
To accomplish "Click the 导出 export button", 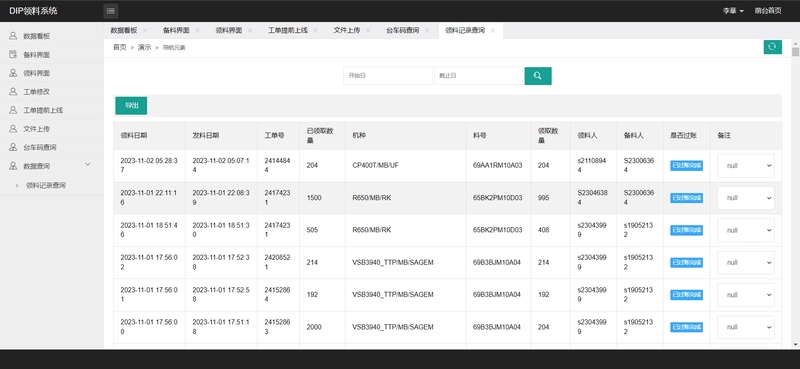I will tap(131, 105).
